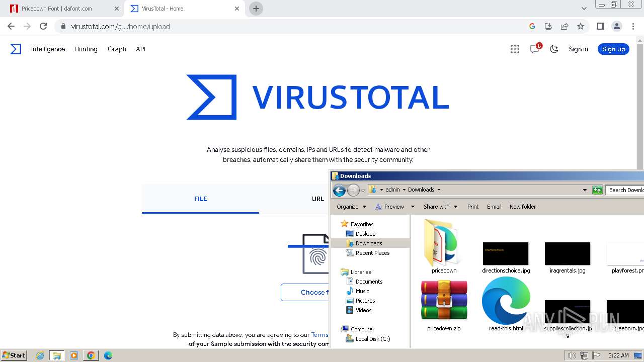Click the install app icon in address bar

[548, 26]
